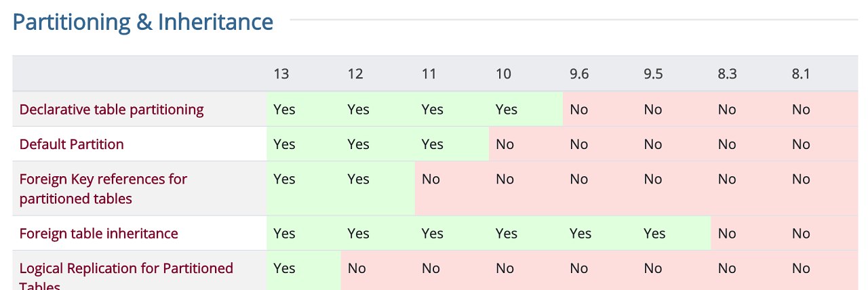Screen dimensions: 868x290
Task: Click No cell for Declarative partitioning version 9.6
Action: click(578, 109)
